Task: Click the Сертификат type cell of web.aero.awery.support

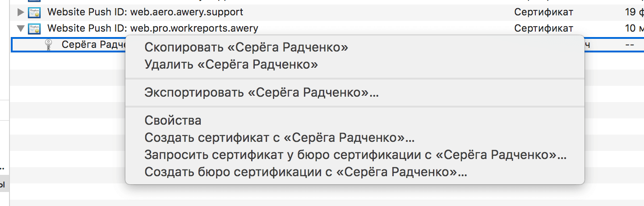Action: click(x=543, y=12)
